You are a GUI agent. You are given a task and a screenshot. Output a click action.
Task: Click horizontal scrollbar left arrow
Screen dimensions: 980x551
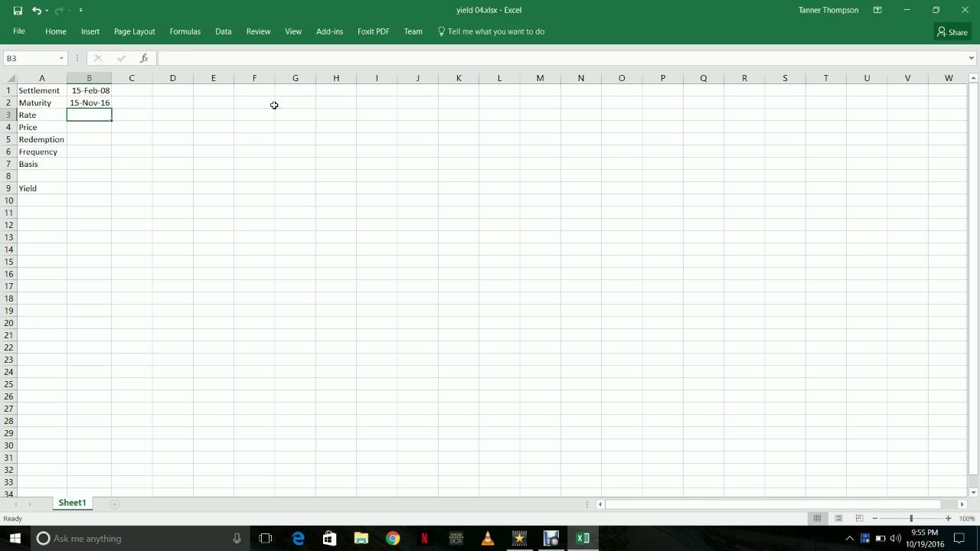pyautogui.click(x=600, y=504)
